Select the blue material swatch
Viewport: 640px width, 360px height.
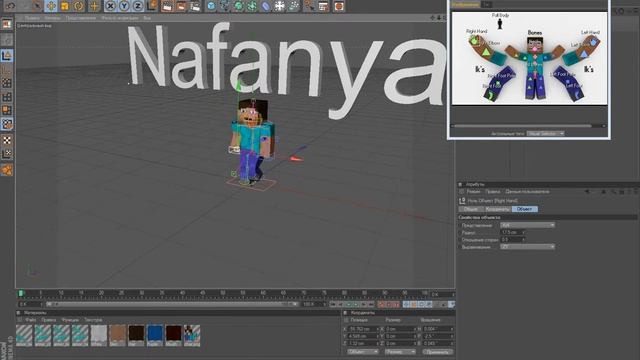(x=155, y=335)
